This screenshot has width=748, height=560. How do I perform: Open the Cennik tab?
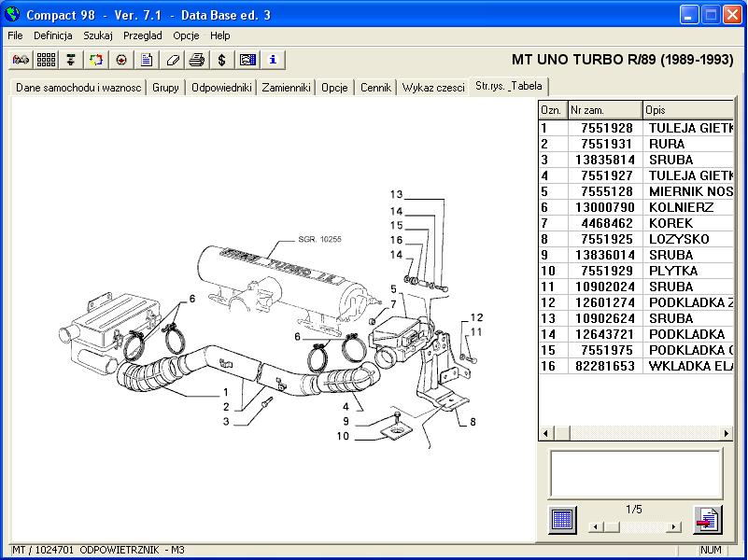pyautogui.click(x=375, y=88)
